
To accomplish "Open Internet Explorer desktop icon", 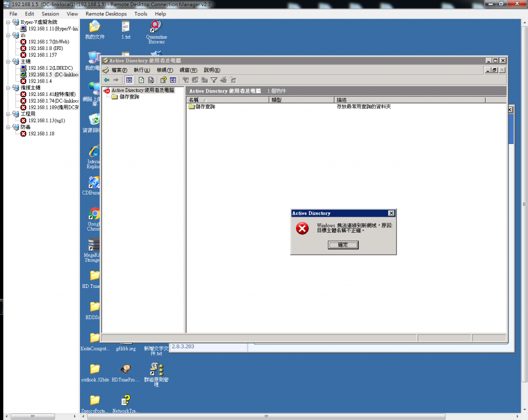I will click(x=94, y=157).
